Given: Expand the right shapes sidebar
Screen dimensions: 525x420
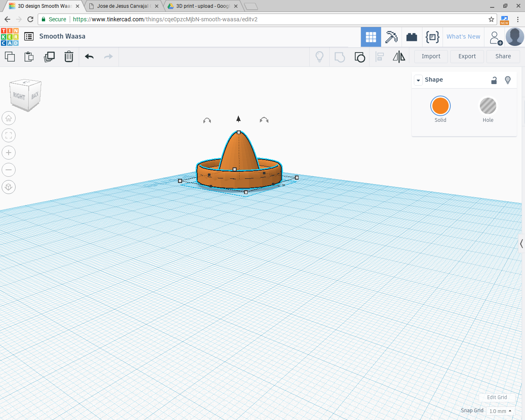Looking at the screenshot, I should point(521,244).
